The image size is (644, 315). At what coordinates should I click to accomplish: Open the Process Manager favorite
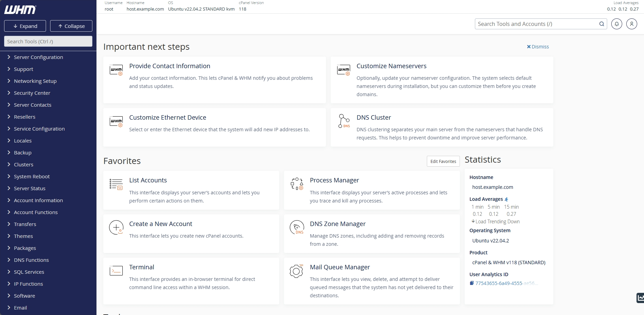(x=334, y=180)
